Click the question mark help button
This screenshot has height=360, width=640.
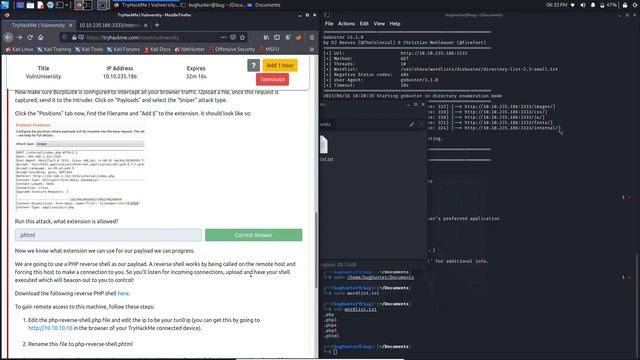click(x=253, y=65)
